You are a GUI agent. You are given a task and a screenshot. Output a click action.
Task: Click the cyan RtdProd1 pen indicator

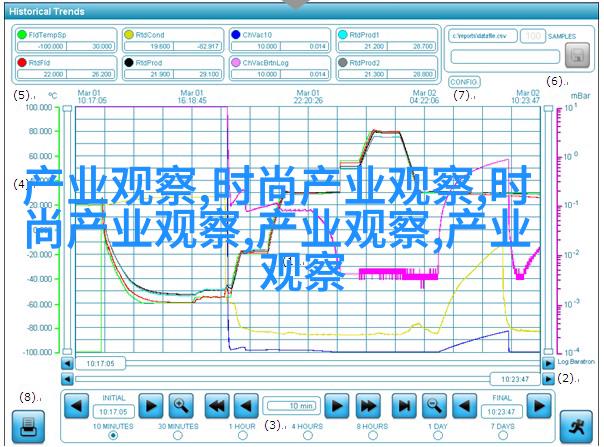click(x=342, y=35)
